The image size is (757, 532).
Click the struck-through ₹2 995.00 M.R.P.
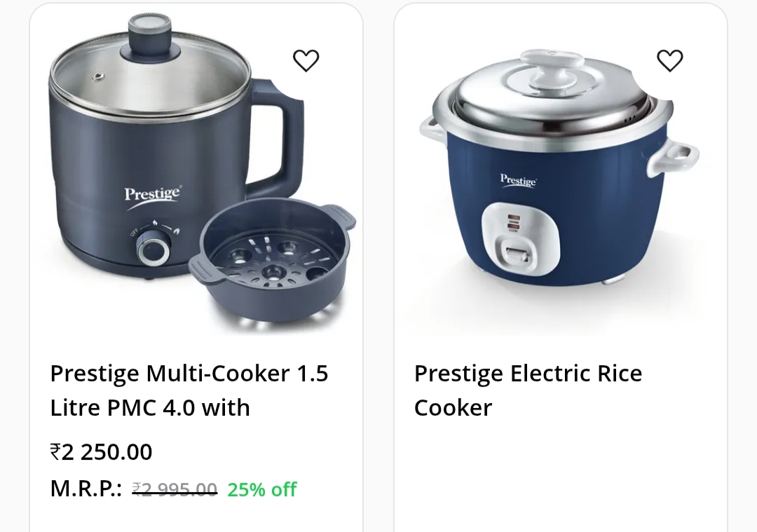(x=175, y=489)
